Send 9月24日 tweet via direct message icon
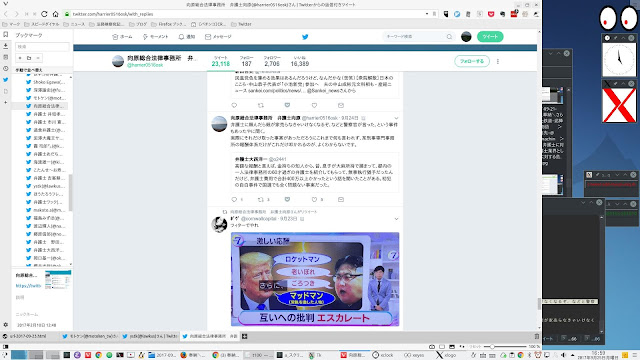 click(x=341, y=200)
